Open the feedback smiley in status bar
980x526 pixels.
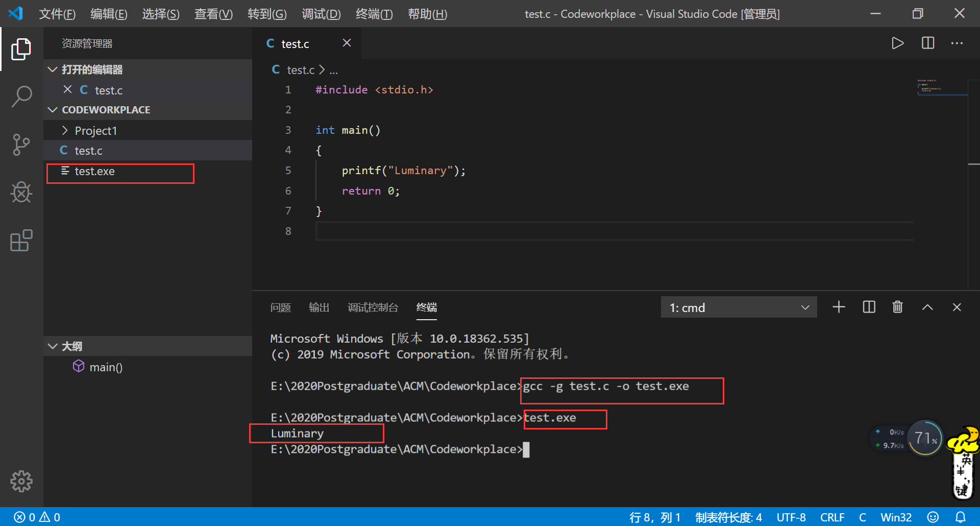pos(933,517)
